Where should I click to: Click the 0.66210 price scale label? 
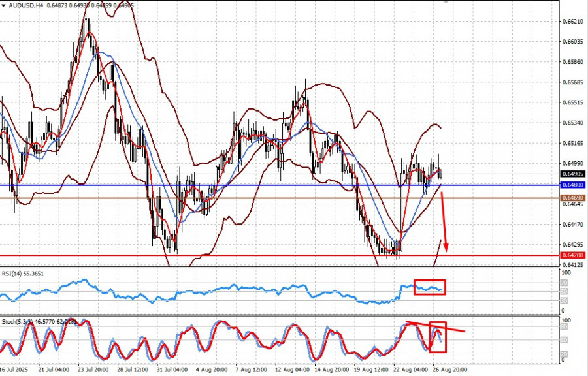pos(573,22)
